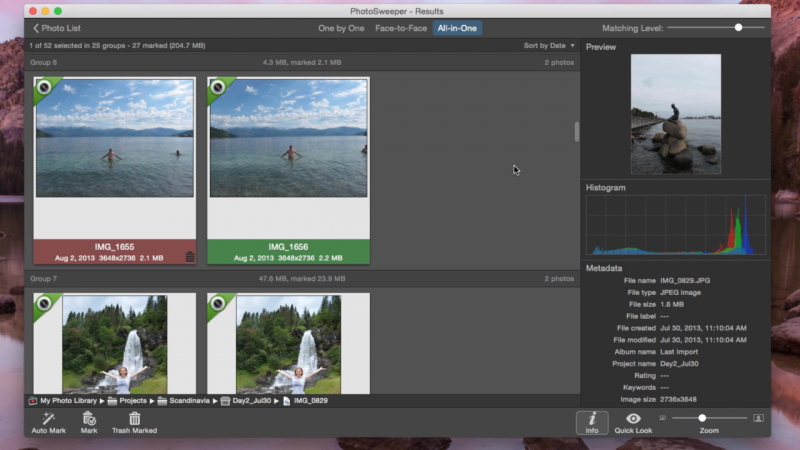Click the Mark trash-check icon
Screen dimensions: 800x450
point(89,418)
